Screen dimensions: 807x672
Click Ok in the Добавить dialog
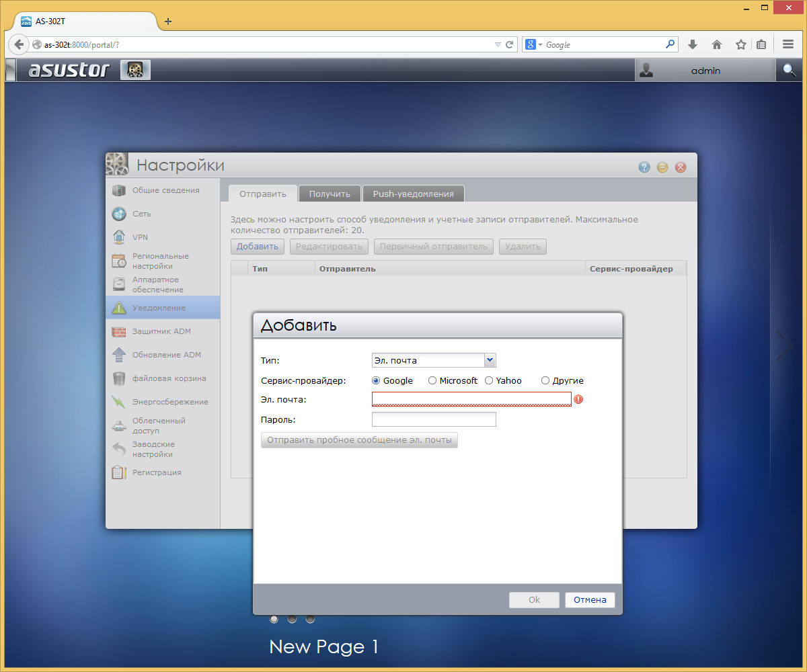click(x=534, y=600)
